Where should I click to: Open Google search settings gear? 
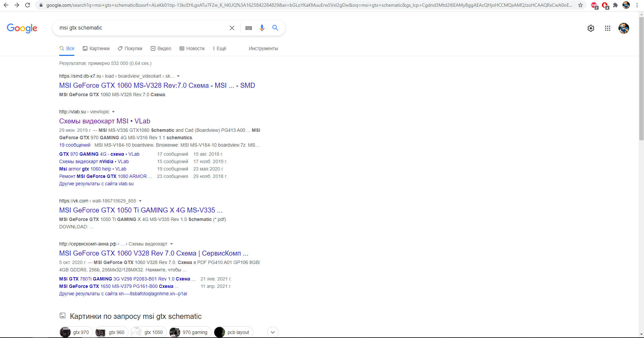(591, 28)
